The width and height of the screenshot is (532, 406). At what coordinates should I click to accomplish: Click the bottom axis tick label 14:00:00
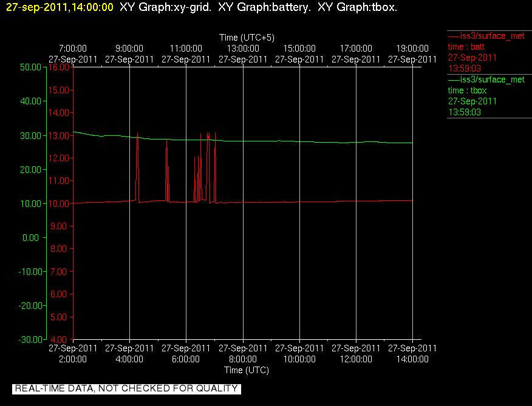coord(412,359)
